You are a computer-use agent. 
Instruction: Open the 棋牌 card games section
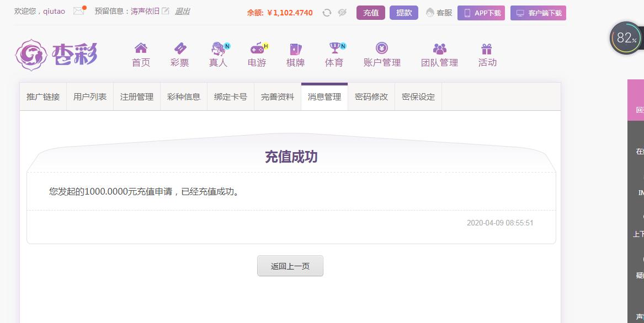pyautogui.click(x=296, y=55)
